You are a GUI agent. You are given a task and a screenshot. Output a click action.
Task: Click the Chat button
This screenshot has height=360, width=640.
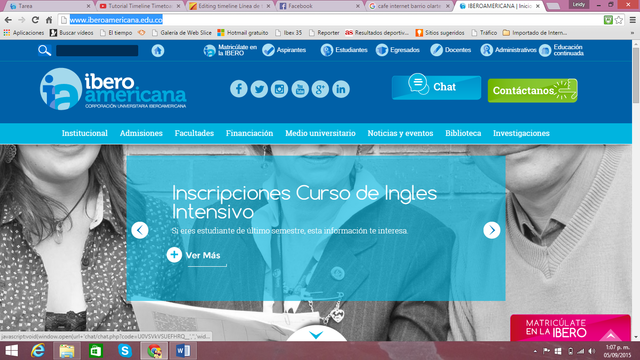(436, 87)
